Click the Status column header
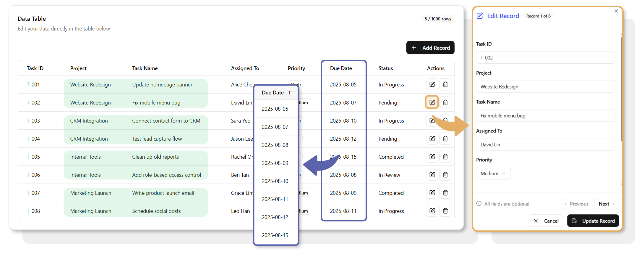 385,68
